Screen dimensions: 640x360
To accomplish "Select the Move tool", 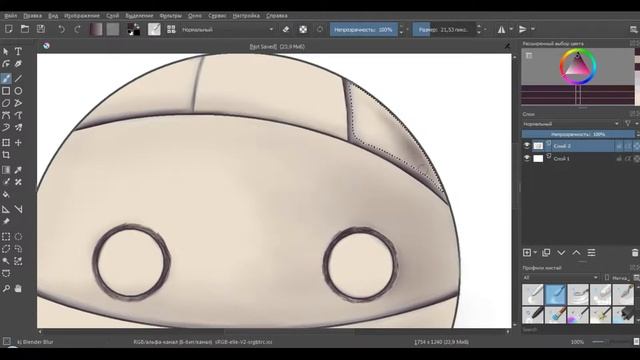I will 18,142.
